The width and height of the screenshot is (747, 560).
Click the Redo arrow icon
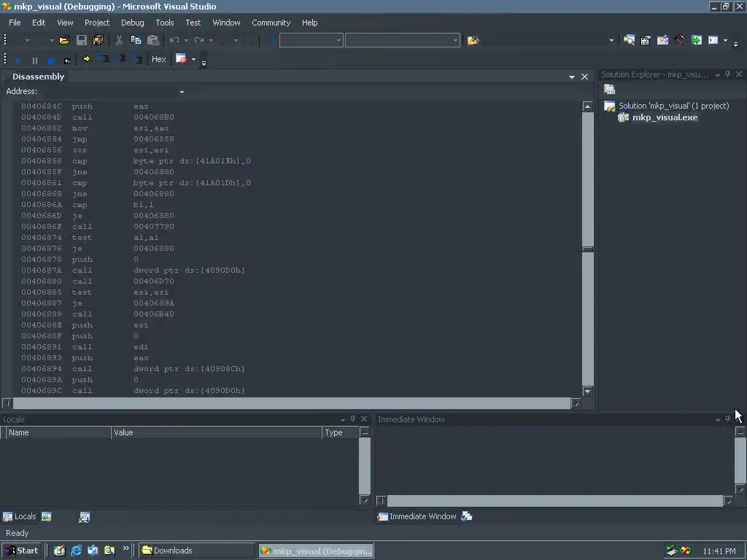click(x=199, y=41)
